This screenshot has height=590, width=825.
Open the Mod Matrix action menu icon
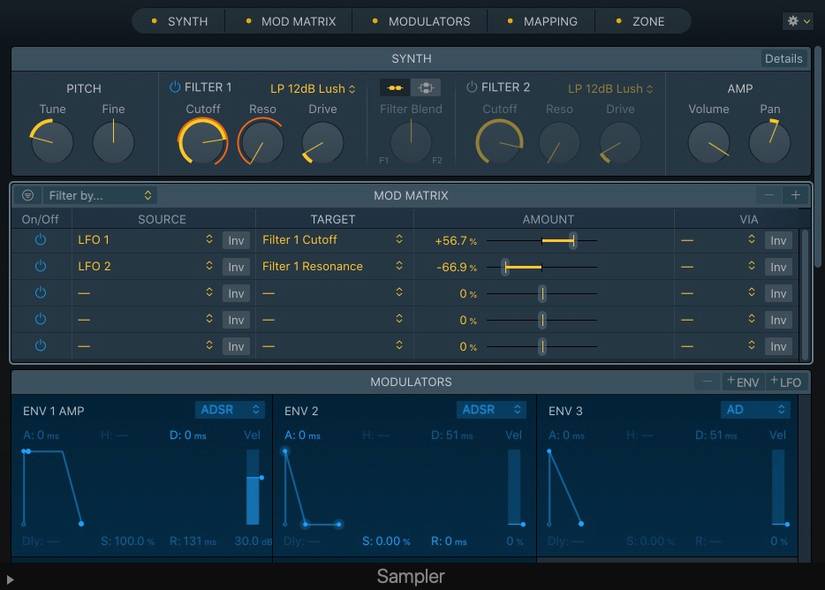(28, 195)
